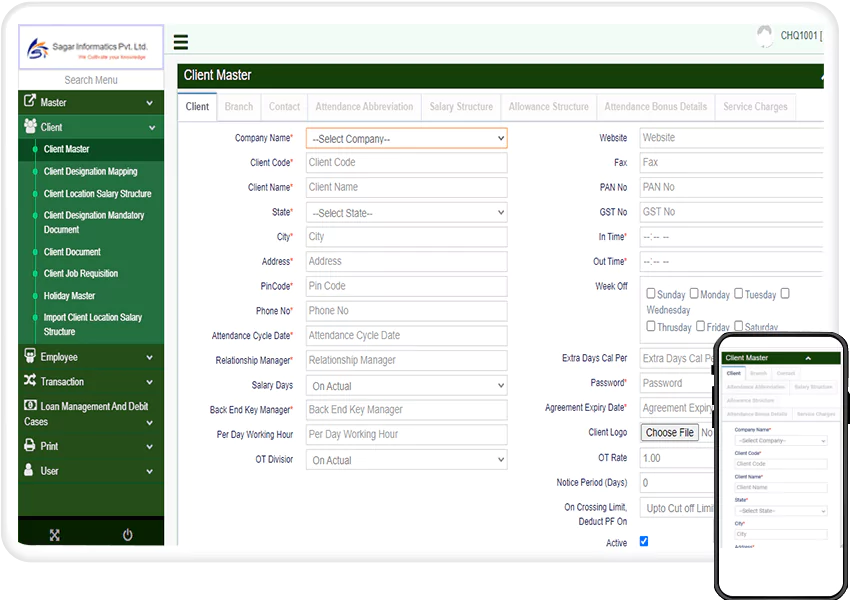The image size is (850, 600).
Task: Click the Employee group icon in sidebar
Action: click(30, 357)
